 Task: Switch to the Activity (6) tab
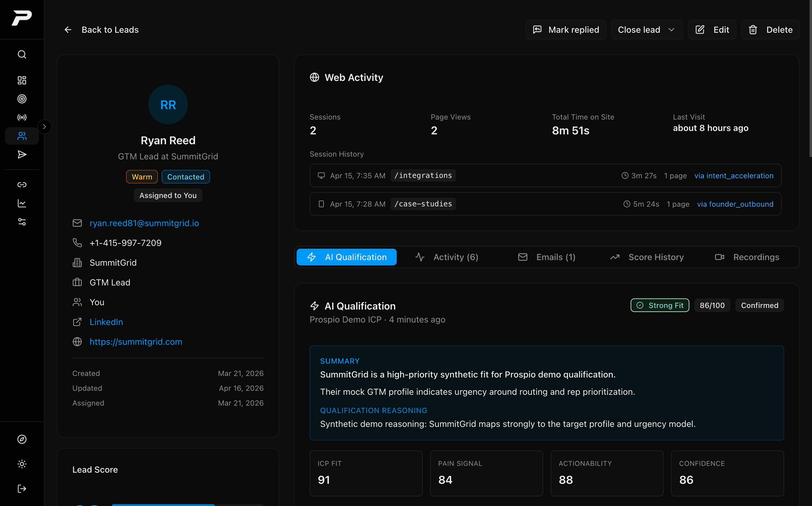(447, 257)
